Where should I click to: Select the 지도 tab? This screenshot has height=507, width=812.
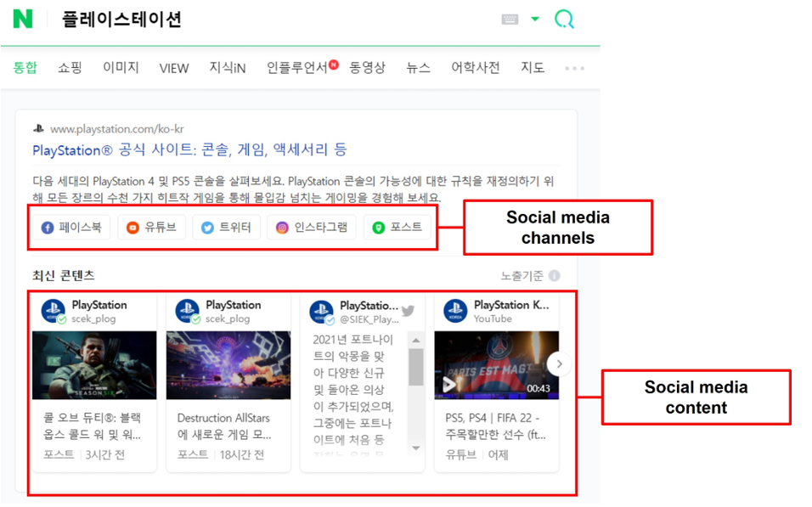pos(533,68)
